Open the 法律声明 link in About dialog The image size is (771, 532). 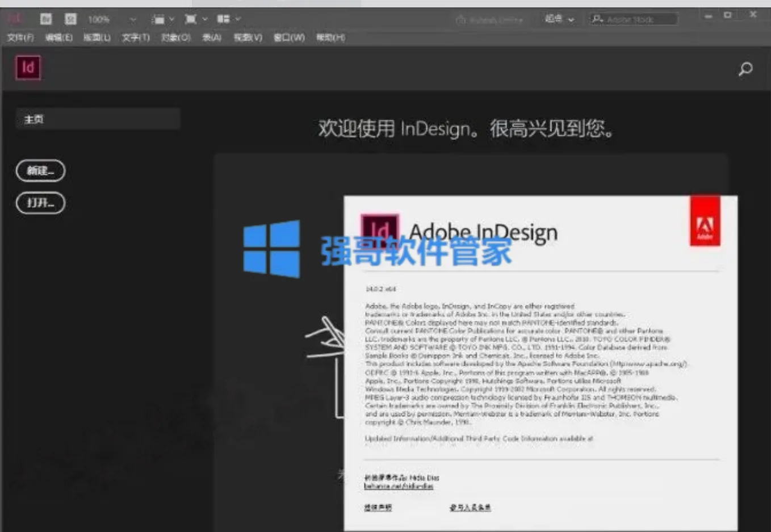(378, 508)
